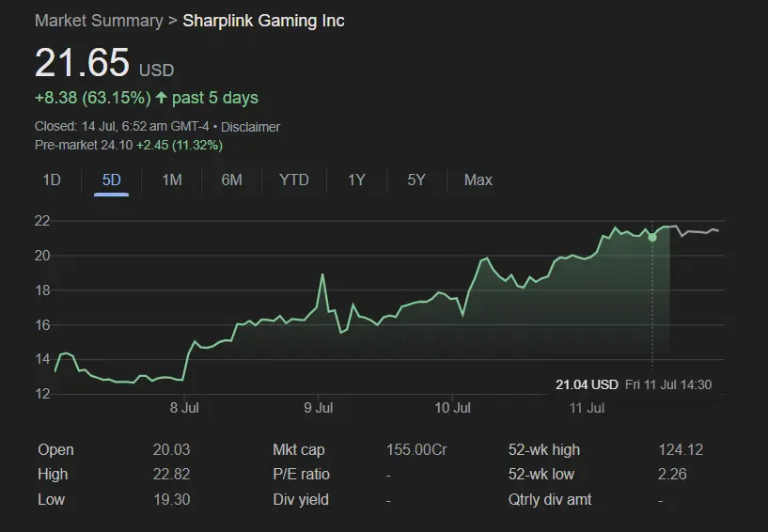Switch chart to 6M range
768x532 pixels.
tap(231, 180)
